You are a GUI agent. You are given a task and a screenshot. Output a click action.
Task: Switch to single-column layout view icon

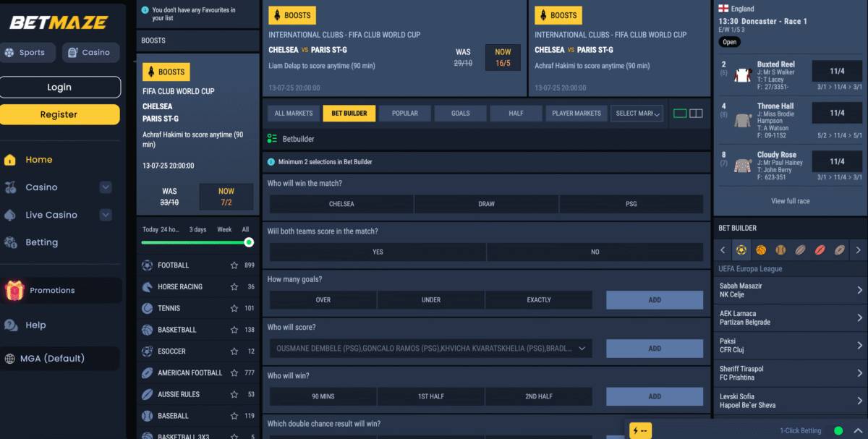click(x=680, y=114)
